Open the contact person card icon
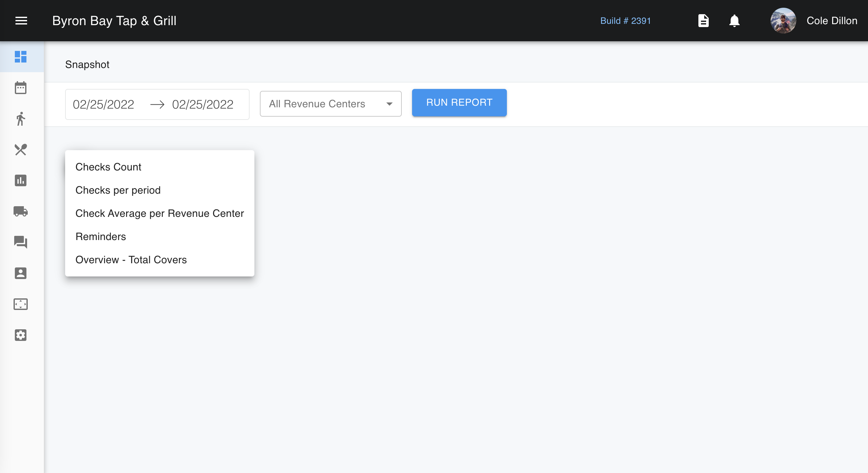868x473 pixels. pos(21,273)
